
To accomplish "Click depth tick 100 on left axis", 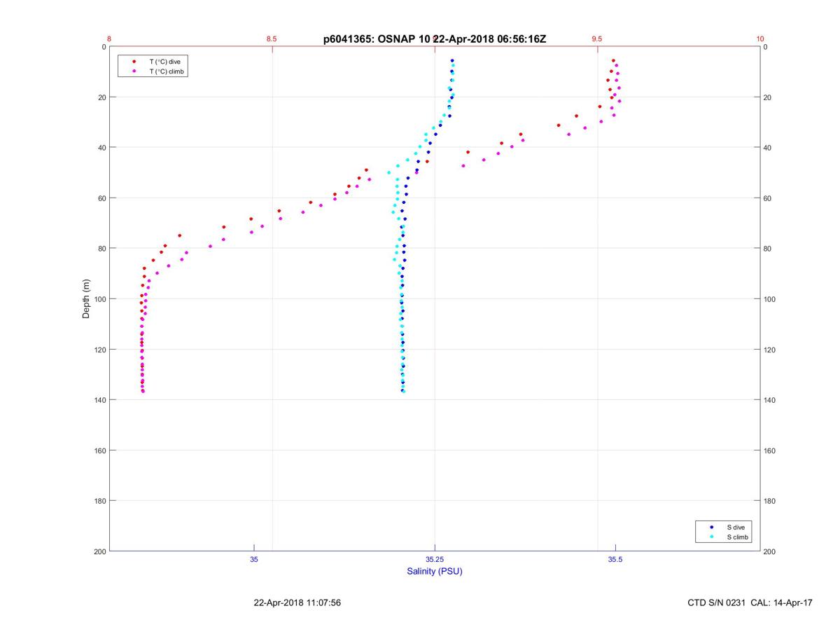I will click(x=99, y=299).
